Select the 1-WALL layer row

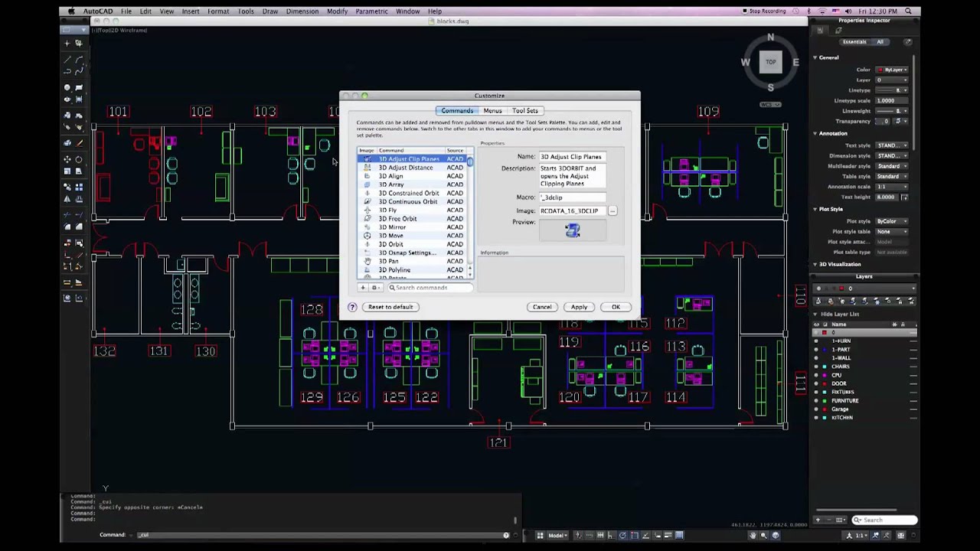[864, 358]
